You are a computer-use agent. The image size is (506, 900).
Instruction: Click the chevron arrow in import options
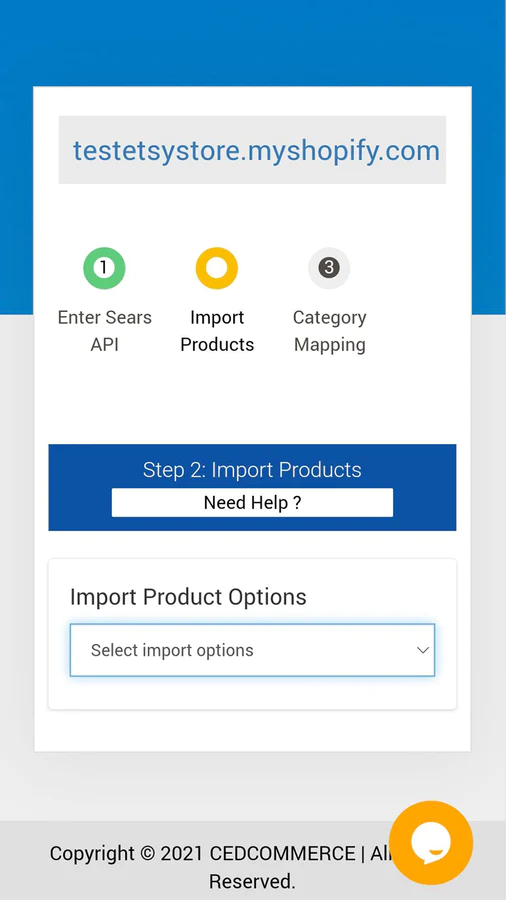click(423, 650)
